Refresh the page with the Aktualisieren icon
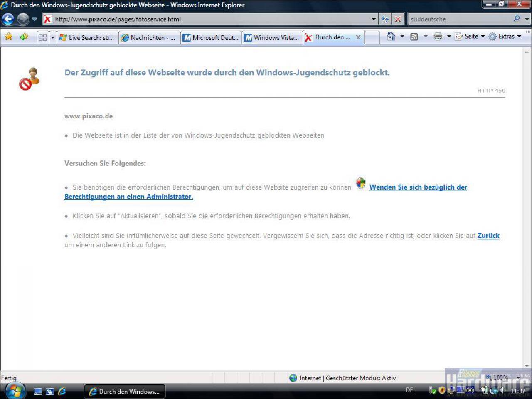 (x=385, y=19)
